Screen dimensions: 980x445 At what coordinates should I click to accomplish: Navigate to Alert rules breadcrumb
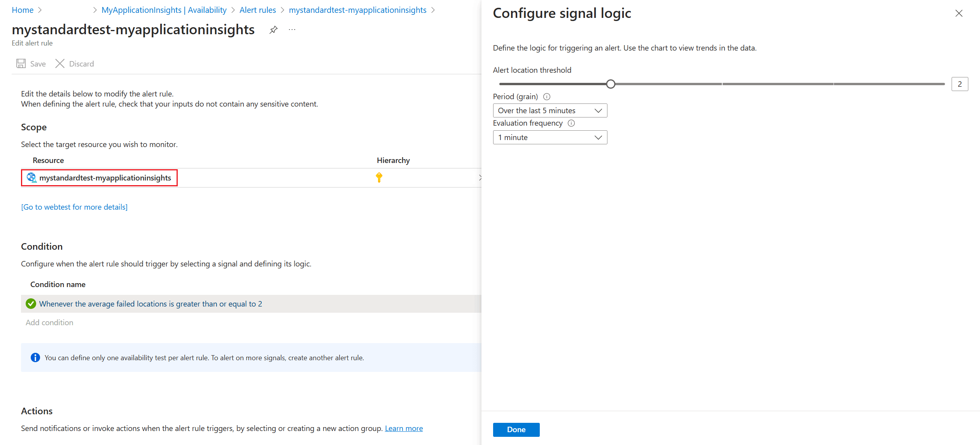257,10
